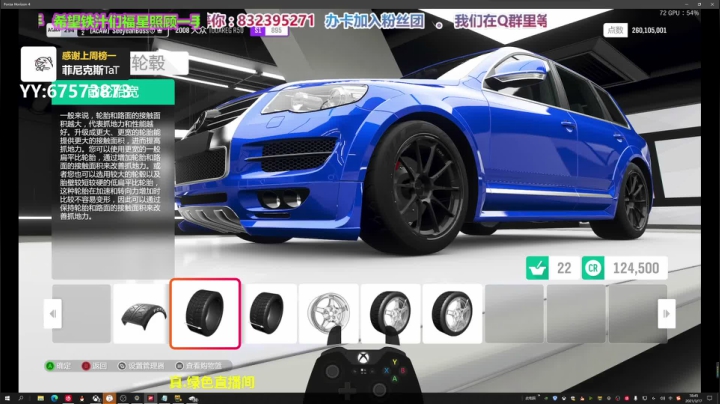
Task: Click the 124,500 upgrade cost value
Action: [x=636, y=268]
